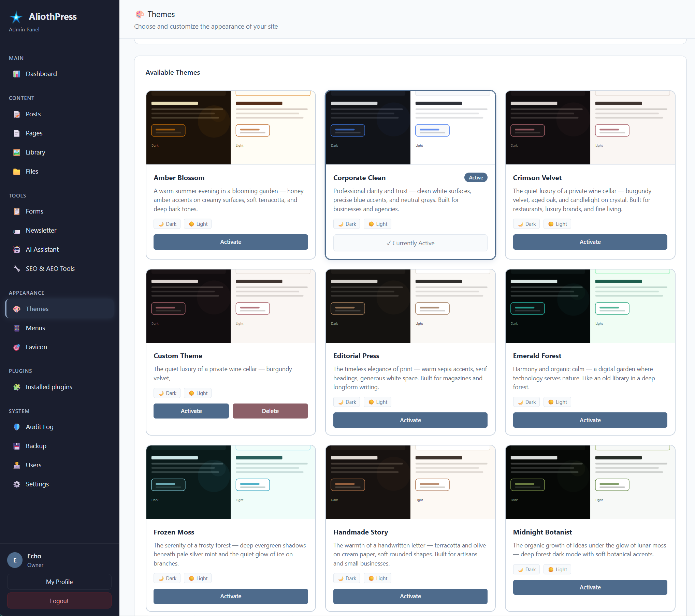Screen dimensions: 695x616
Task: Select Dark mode tag on Editorial Press
Action: 347,402
